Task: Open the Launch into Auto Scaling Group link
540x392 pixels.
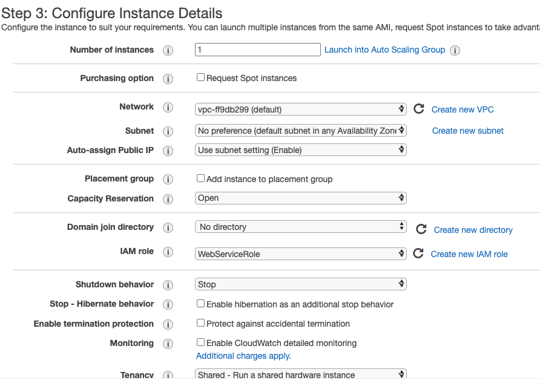Action: pyautogui.click(x=384, y=50)
